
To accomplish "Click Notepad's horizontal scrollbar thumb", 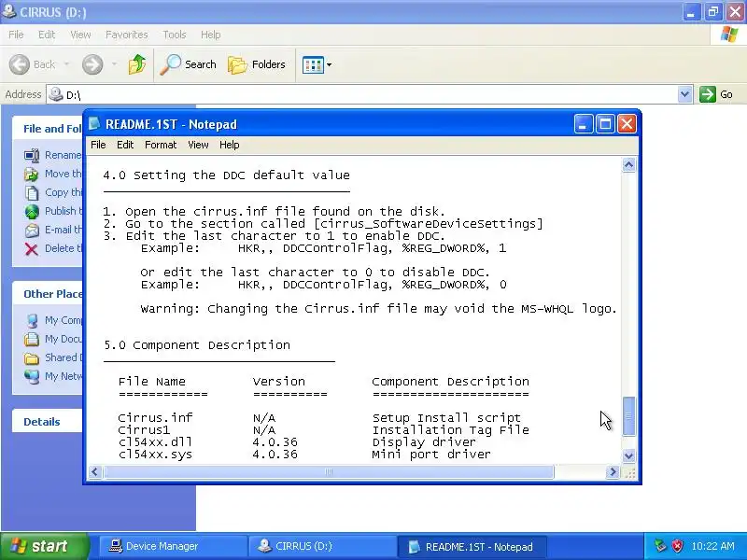I will 329,472.
